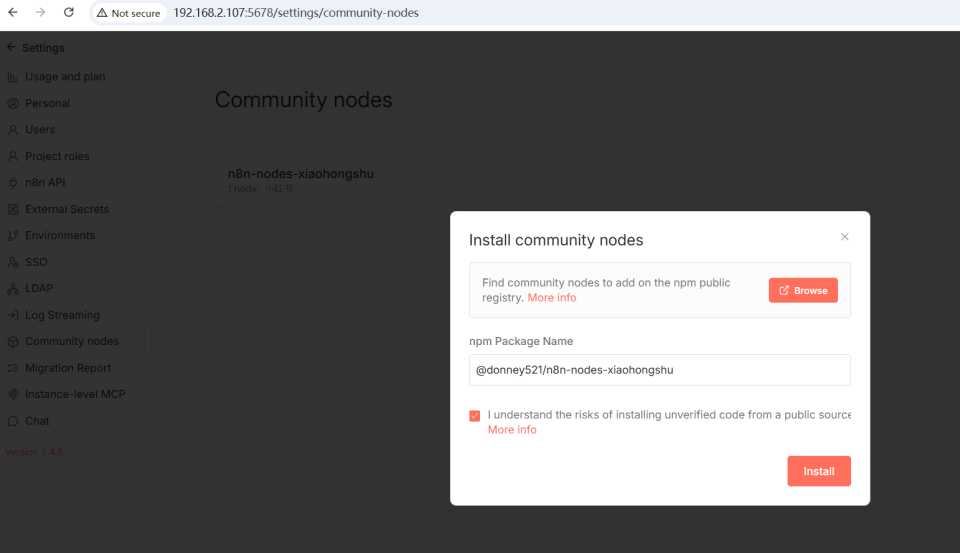Open the Project roles settings page
The image size is (960, 553).
[57, 156]
